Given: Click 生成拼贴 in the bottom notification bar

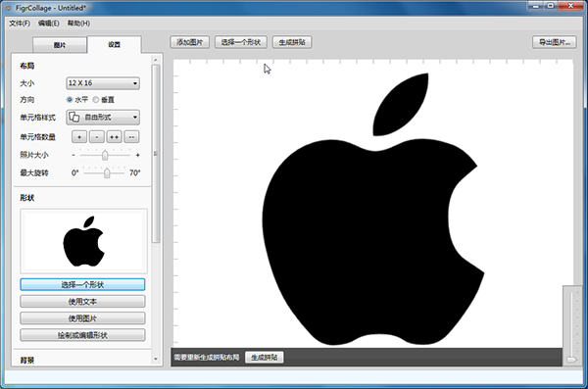Looking at the screenshot, I should click(x=265, y=357).
